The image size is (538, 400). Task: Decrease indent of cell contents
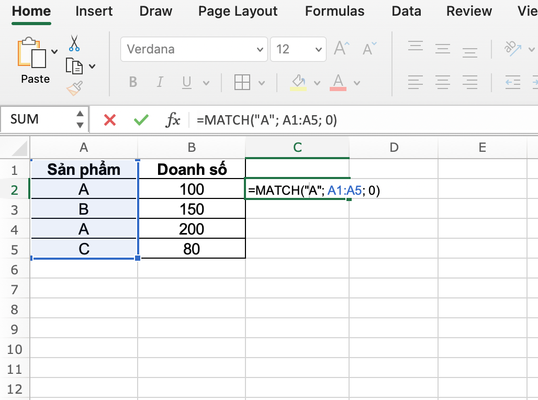513,82
